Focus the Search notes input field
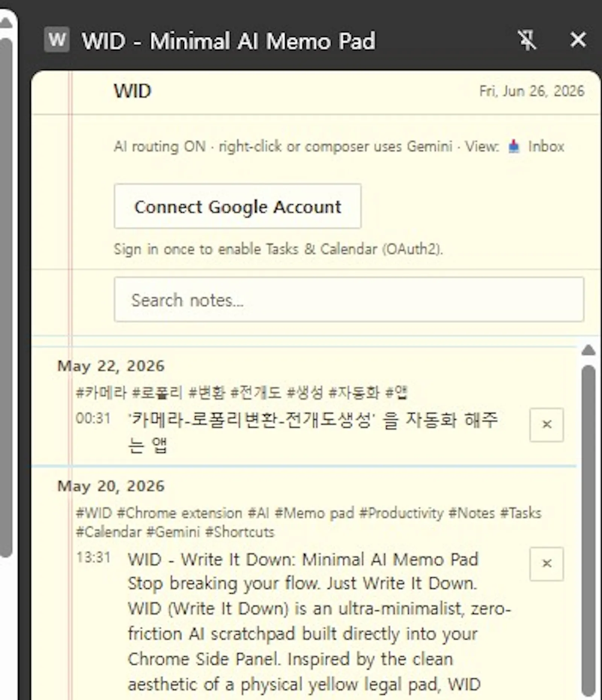Screen dimensions: 602x700 click(x=349, y=300)
